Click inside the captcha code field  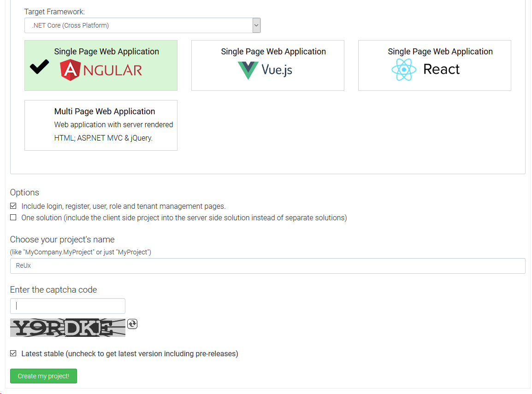point(67,306)
